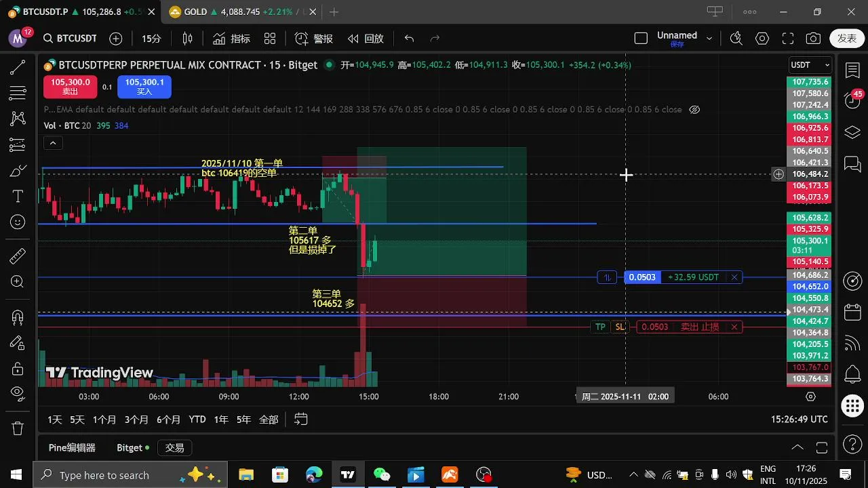Screen dimensions: 868x488
Task: Open alerts panel with 45 badge
Action: click(x=852, y=100)
